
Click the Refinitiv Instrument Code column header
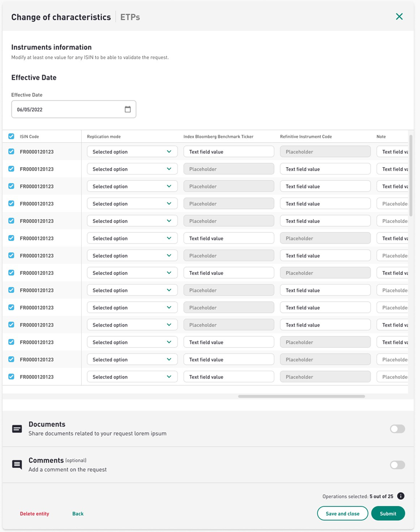306,136
